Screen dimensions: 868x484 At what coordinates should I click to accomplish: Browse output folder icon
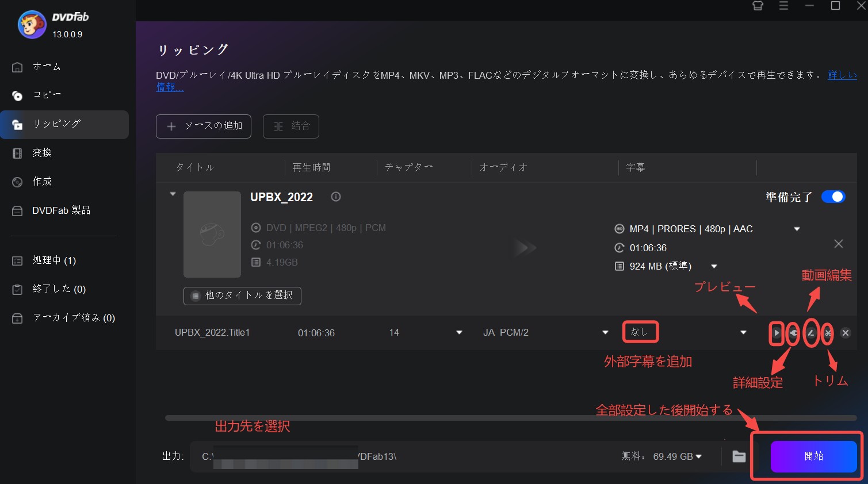coord(739,456)
